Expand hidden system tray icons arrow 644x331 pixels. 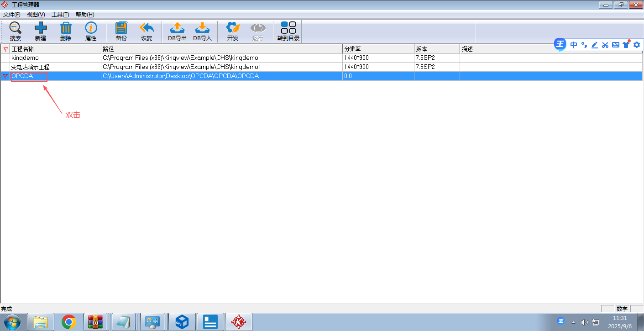pos(574,322)
